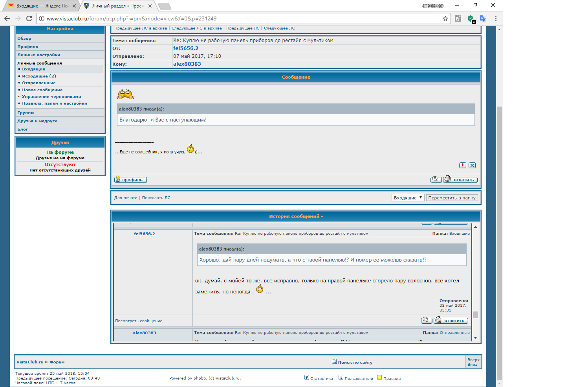The height and width of the screenshot is (387, 588).
Task: Open the Chrome three-dot menu
Action: point(496,18)
